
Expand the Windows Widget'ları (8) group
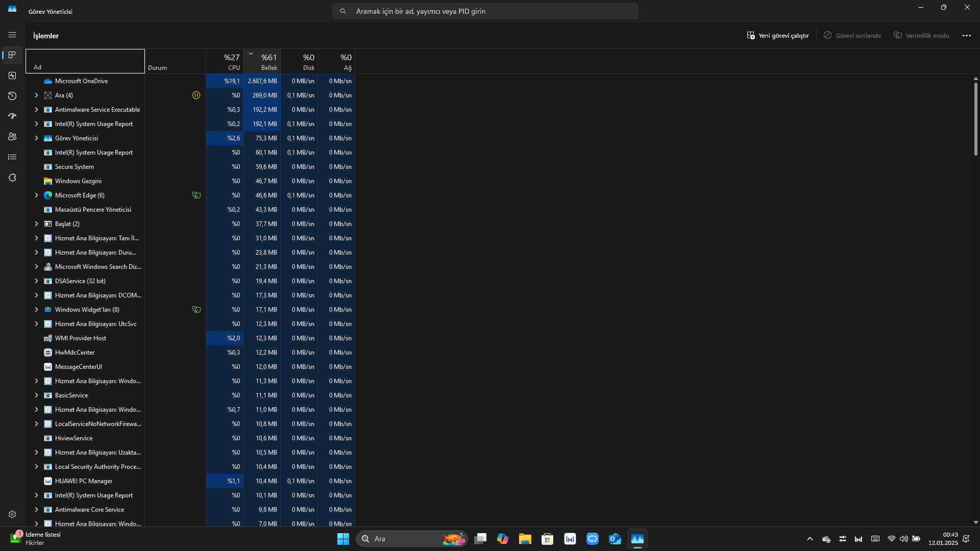(x=36, y=310)
